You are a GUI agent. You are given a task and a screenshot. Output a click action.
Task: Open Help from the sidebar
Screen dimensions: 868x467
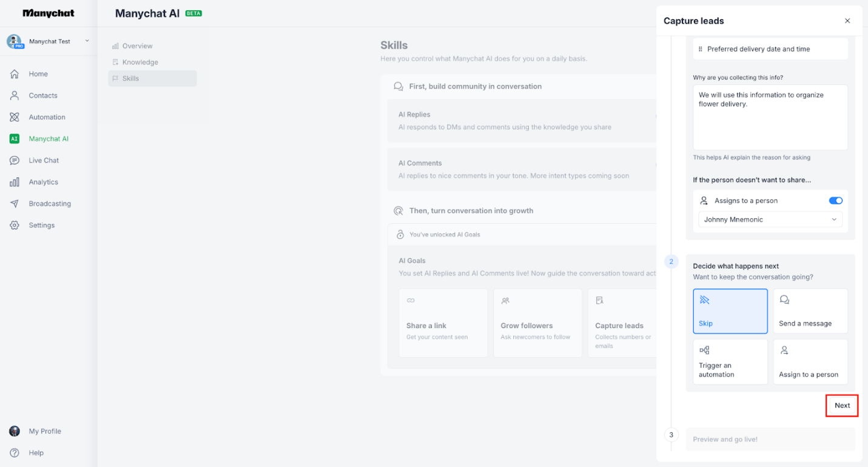(x=15, y=452)
